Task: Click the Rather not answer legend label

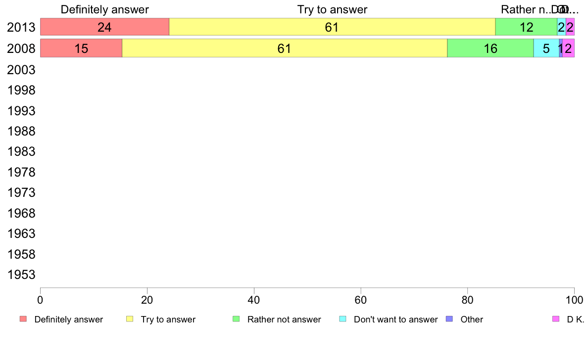Action: coord(284,319)
